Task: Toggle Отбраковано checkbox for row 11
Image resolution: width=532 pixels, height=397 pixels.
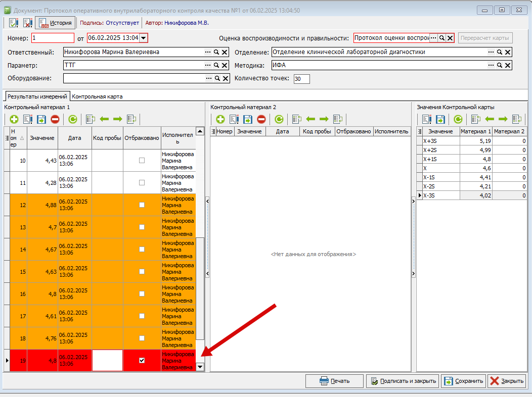Action: 142,182
